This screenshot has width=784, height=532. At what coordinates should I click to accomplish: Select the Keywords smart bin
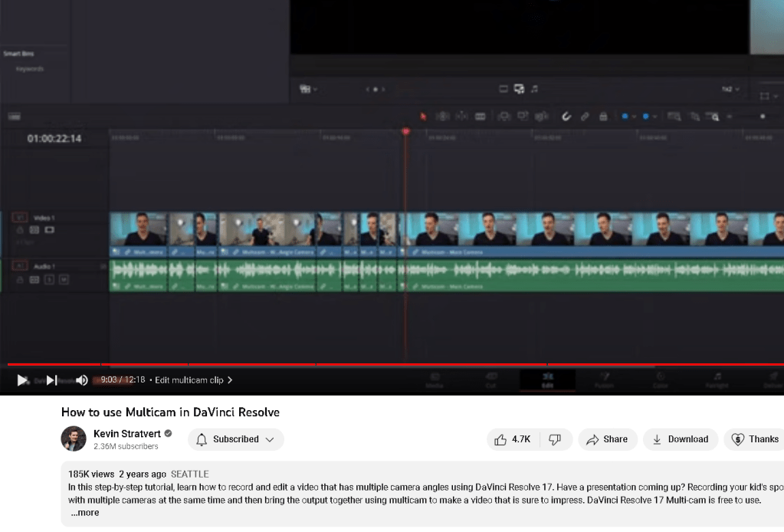(x=29, y=68)
